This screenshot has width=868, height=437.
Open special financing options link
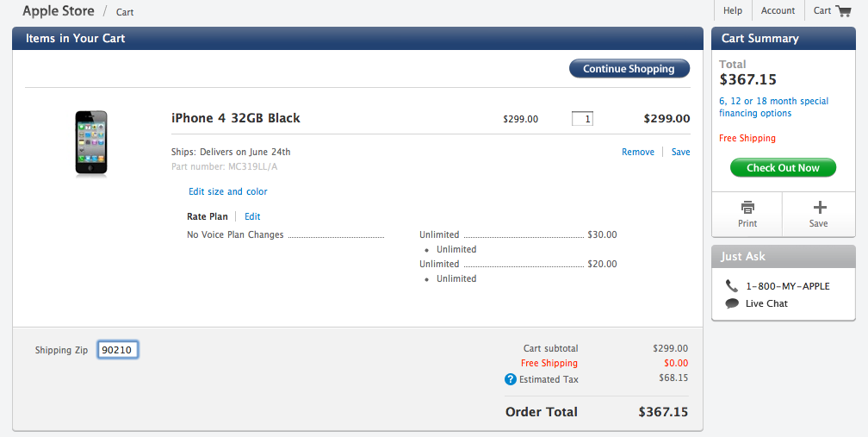[774, 107]
